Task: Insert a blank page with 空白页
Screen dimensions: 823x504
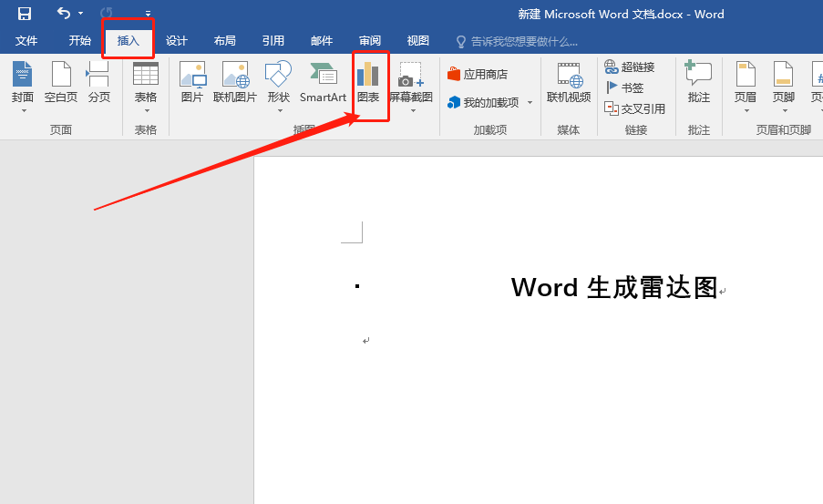Action: 61,82
